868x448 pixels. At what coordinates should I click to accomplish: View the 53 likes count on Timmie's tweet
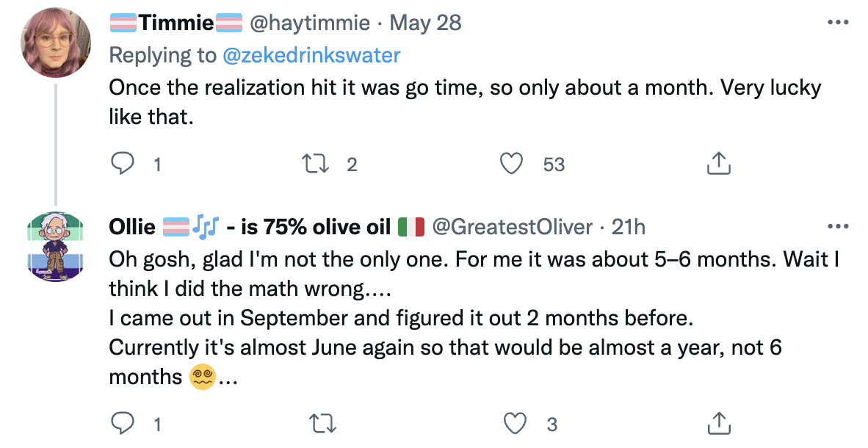click(554, 165)
